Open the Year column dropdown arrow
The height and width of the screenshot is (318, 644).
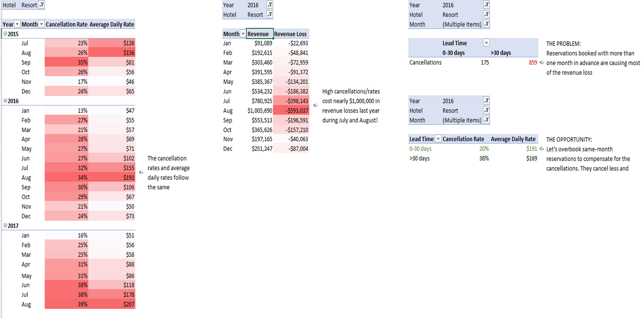[x=17, y=25]
